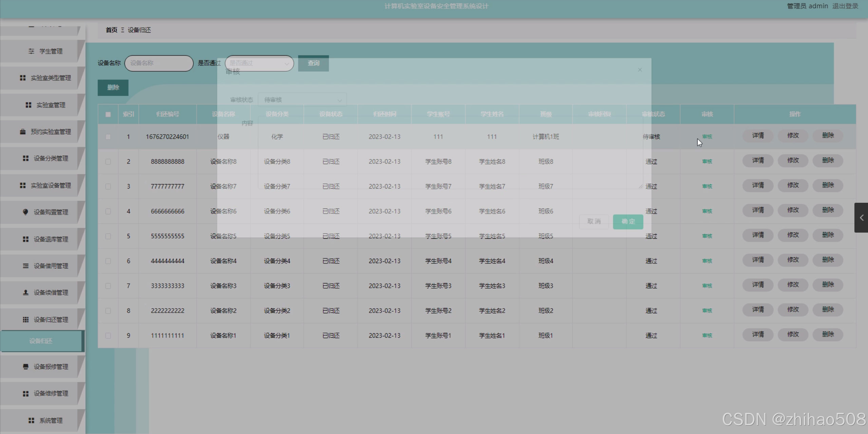Expand the right-edge collapsed panel arrow
Screen dimensions: 868x434
point(861,218)
